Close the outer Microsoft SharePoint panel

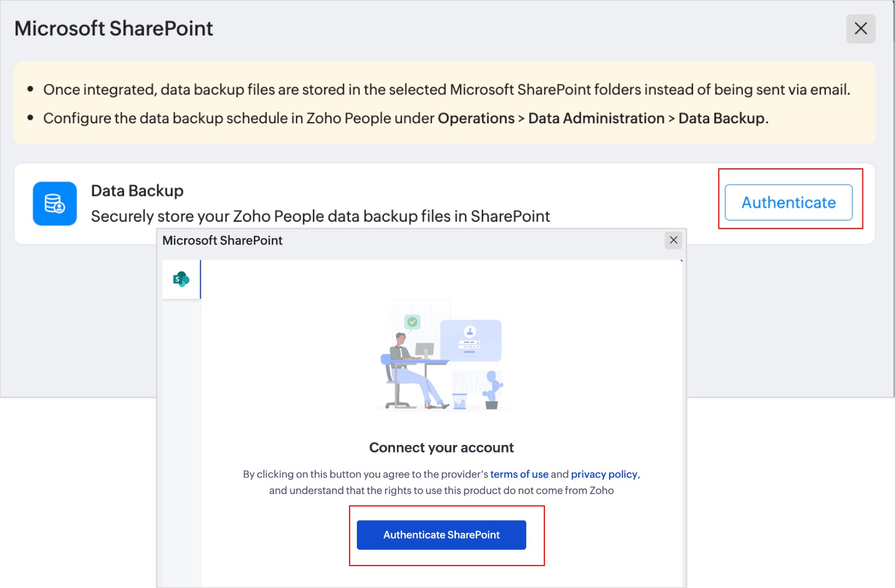click(860, 29)
